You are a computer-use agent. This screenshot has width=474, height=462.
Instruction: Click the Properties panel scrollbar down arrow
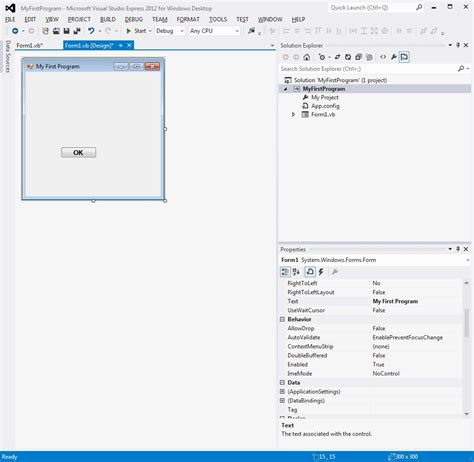(466, 414)
